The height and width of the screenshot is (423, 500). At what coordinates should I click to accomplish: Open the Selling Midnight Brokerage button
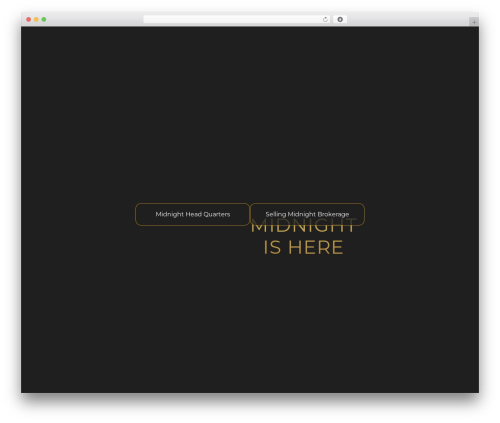pos(307,214)
